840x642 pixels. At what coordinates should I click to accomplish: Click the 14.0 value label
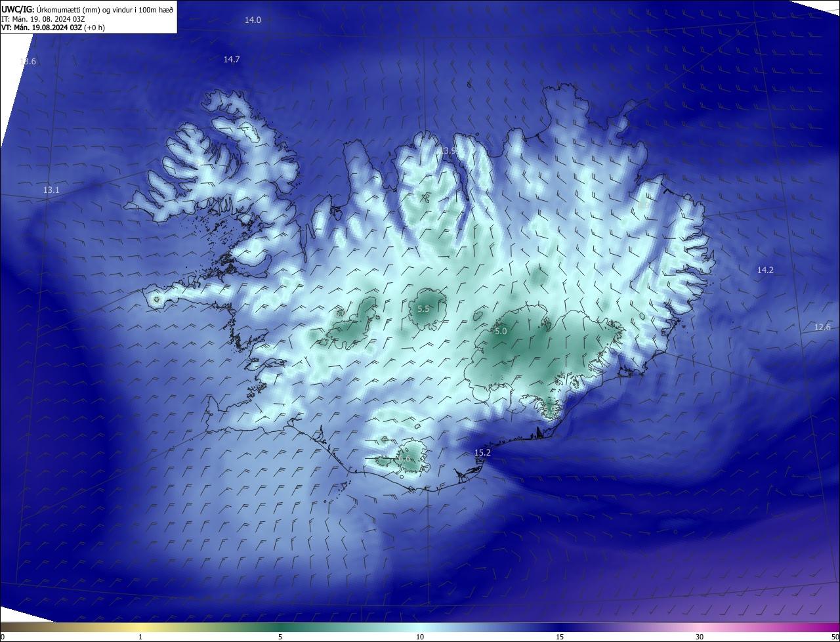(253, 20)
